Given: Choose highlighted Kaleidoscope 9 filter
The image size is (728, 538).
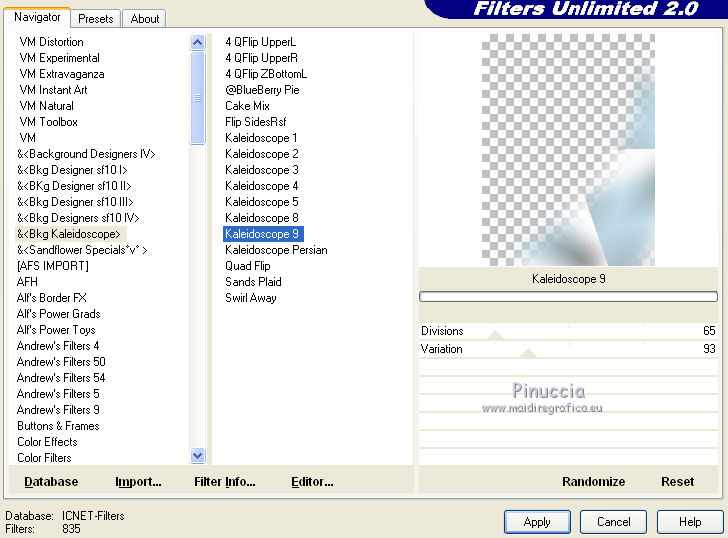Looking at the screenshot, I should 263,234.
